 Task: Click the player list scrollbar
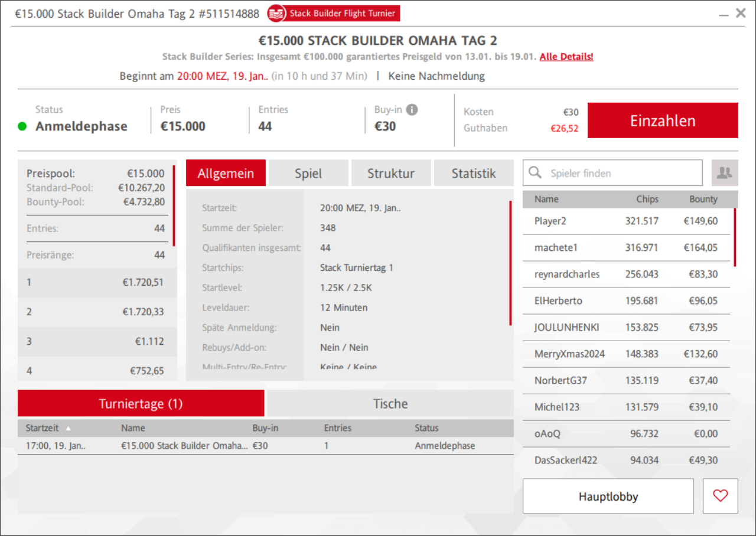point(735,237)
